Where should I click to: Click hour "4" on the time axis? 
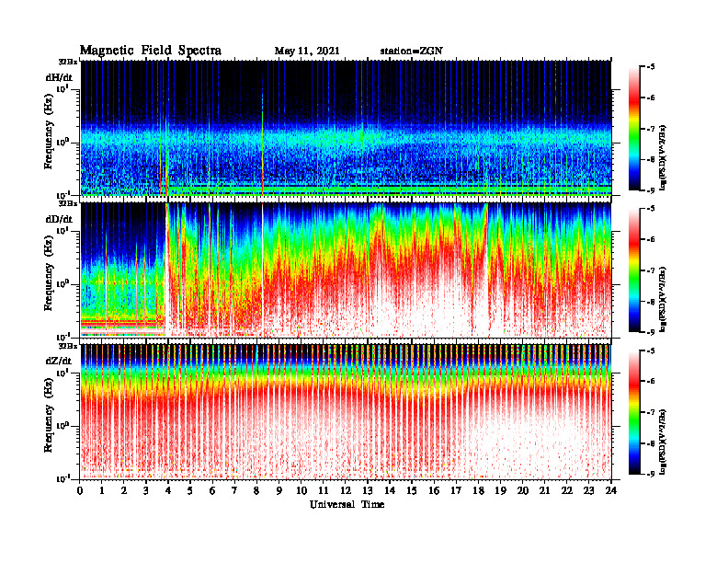click(x=168, y=491)
